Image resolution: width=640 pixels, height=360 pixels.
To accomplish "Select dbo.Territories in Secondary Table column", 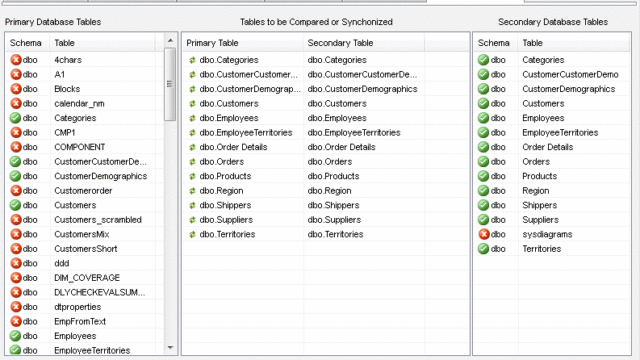I will click(336, 234).
